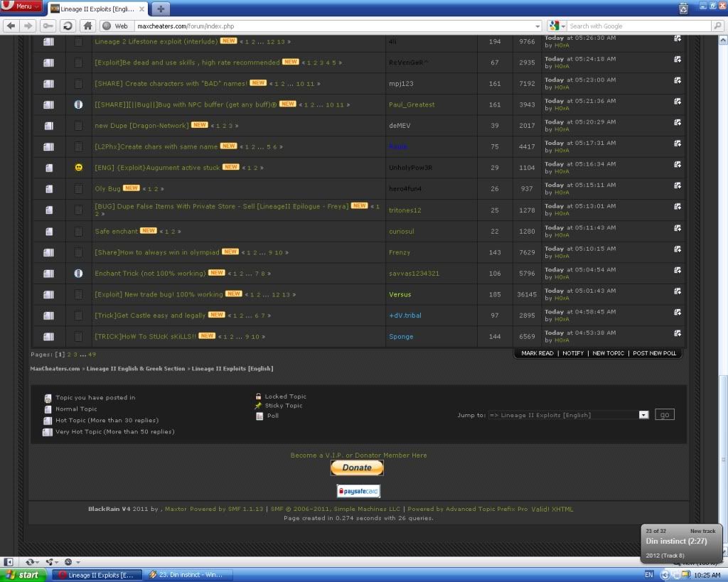Click the 10:25 AM system clock
This screenshot has height=582, width=728.
707,576
